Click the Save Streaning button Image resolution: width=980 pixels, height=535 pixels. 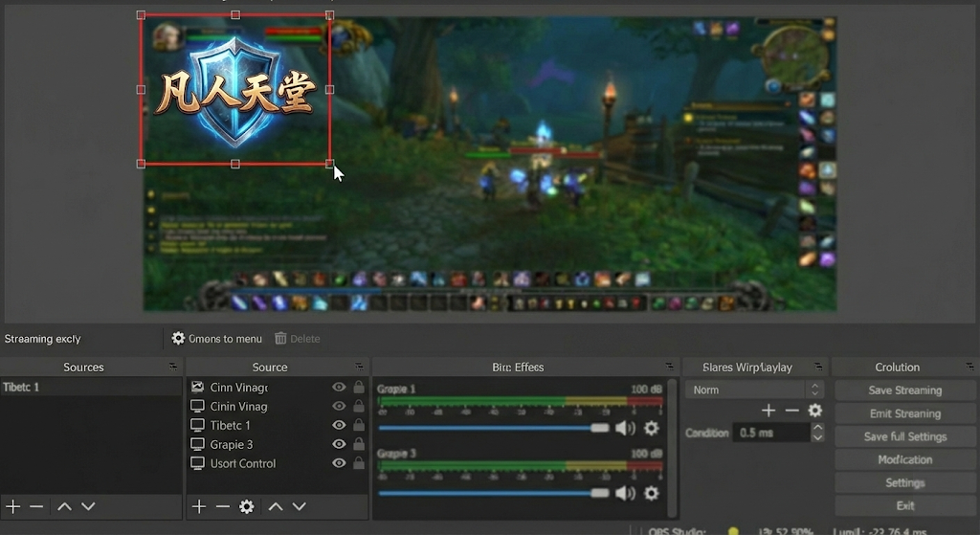904,390
